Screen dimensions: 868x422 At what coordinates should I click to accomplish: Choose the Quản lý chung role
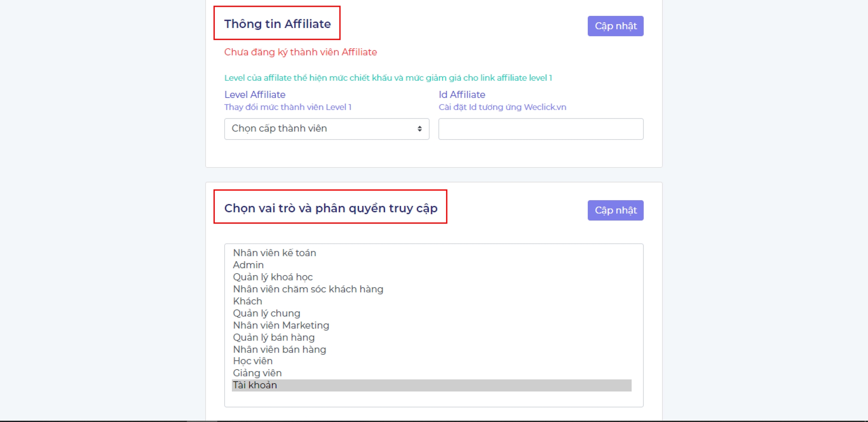tap(266, 313)
